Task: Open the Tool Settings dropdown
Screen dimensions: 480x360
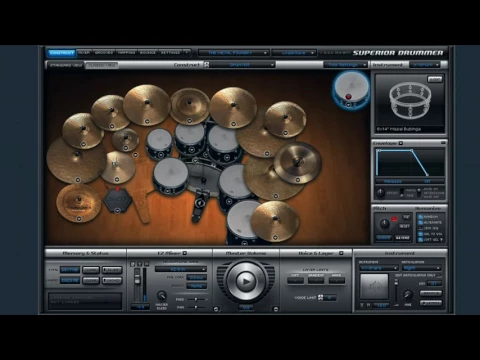Action: point(345,65)
